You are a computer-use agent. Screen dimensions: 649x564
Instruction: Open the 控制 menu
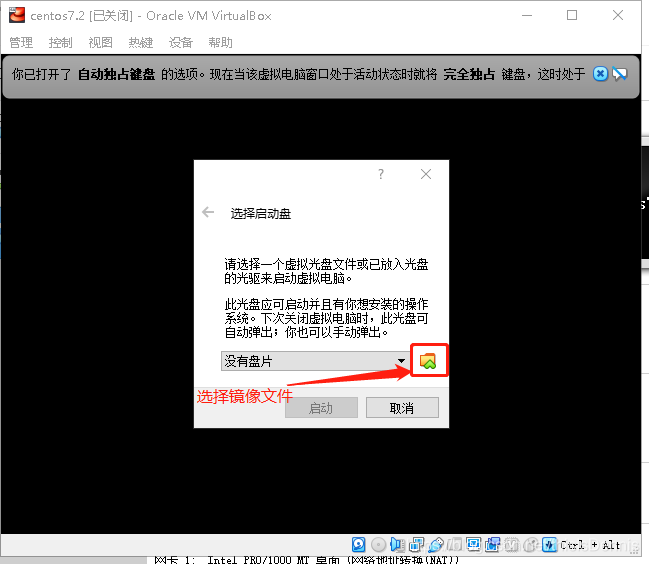tap(60, 43)
